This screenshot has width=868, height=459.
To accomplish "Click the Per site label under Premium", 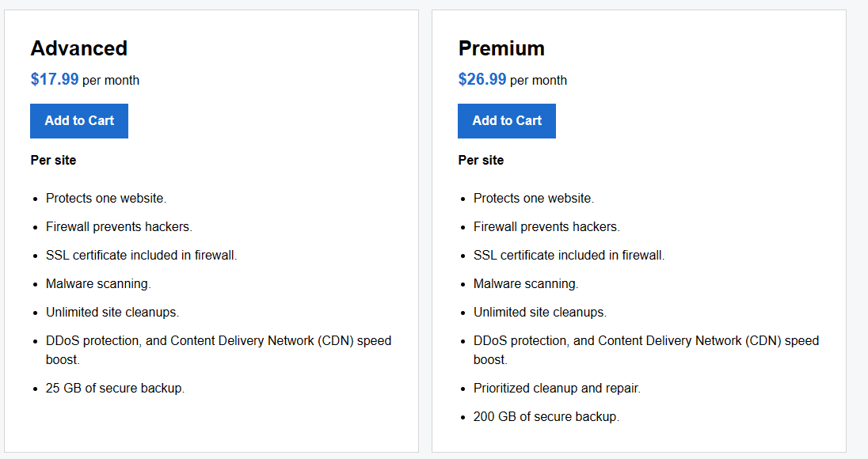I will tap(481, 160).
